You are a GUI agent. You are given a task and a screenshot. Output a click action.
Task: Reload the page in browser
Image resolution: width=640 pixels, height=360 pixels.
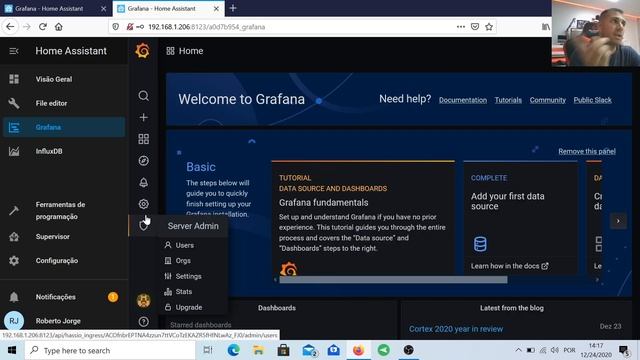point(42,27)
